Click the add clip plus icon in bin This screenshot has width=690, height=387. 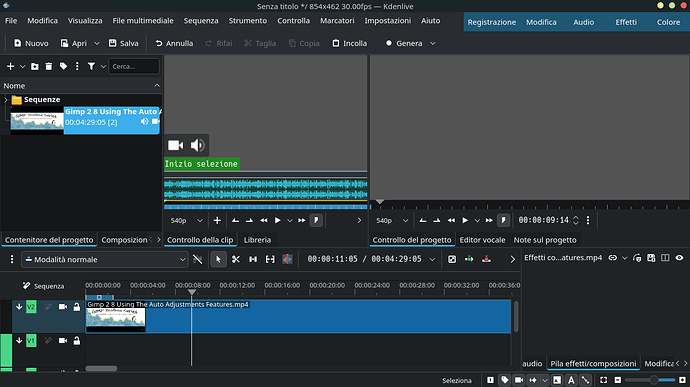pos(11,66)
